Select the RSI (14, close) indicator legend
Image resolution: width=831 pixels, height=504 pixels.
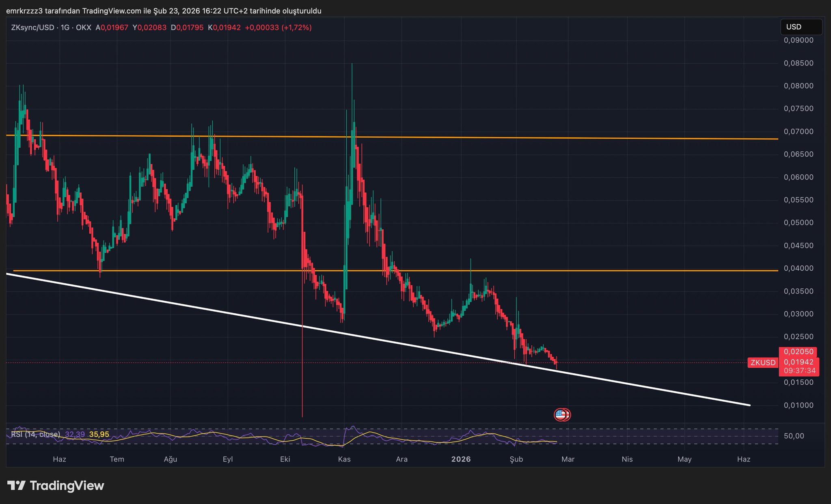[36, 434]
